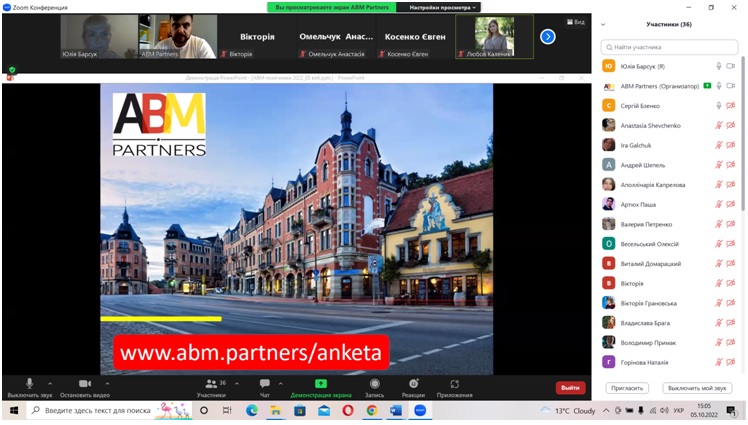This screenshot has height=425, width=748.
Task: Toggle camera-off icon for Сергій Бзенко
Action: (x=731, y=105)
